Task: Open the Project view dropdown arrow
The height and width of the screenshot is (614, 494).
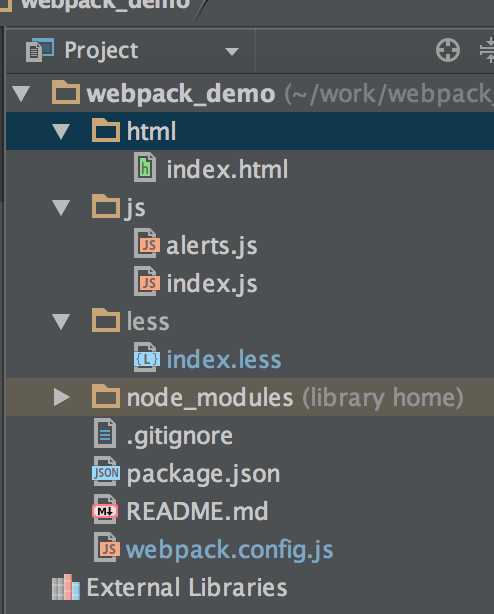Action: [232, 51]
